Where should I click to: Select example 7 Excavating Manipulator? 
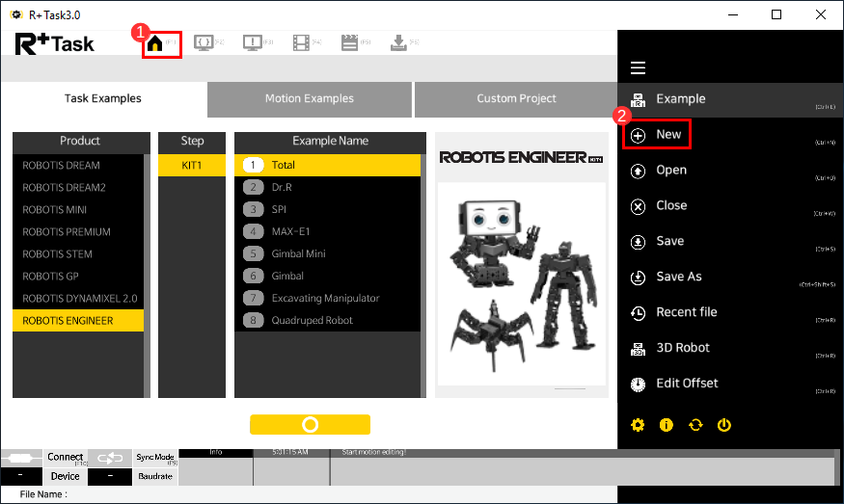pyautogui.click(x=327, y=298)
